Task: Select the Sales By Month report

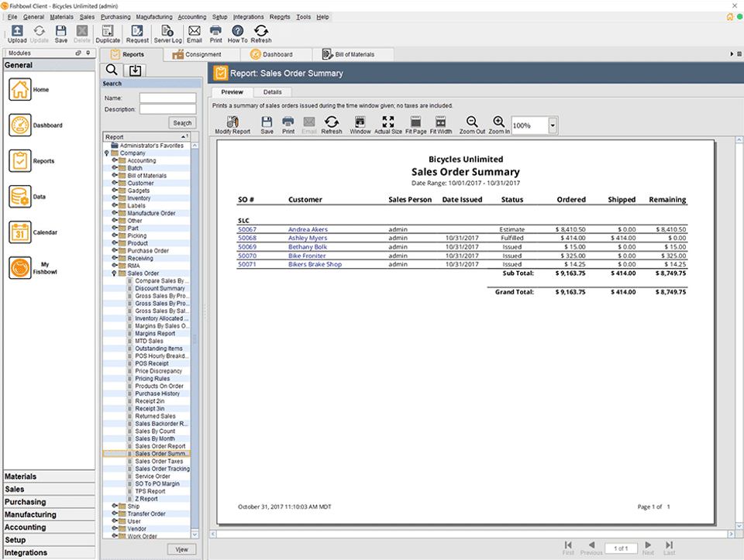Action: coord(155,438)
